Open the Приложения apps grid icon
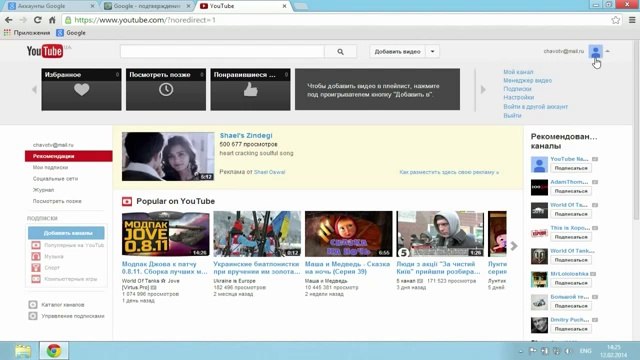 7,33
